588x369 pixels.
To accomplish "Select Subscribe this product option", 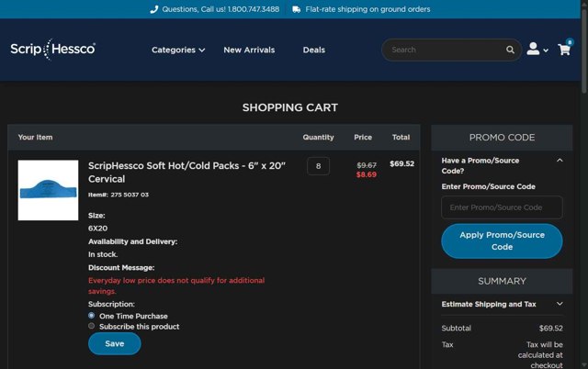I will point(91,326).
